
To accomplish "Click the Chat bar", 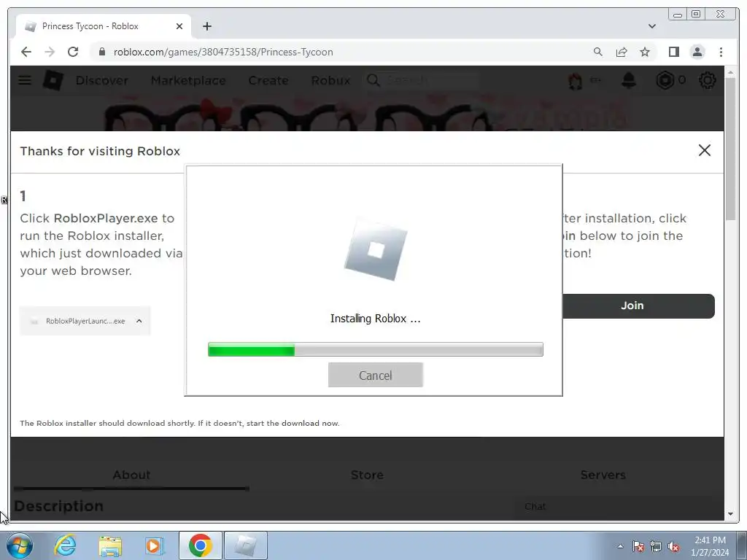I will [619, 507].
